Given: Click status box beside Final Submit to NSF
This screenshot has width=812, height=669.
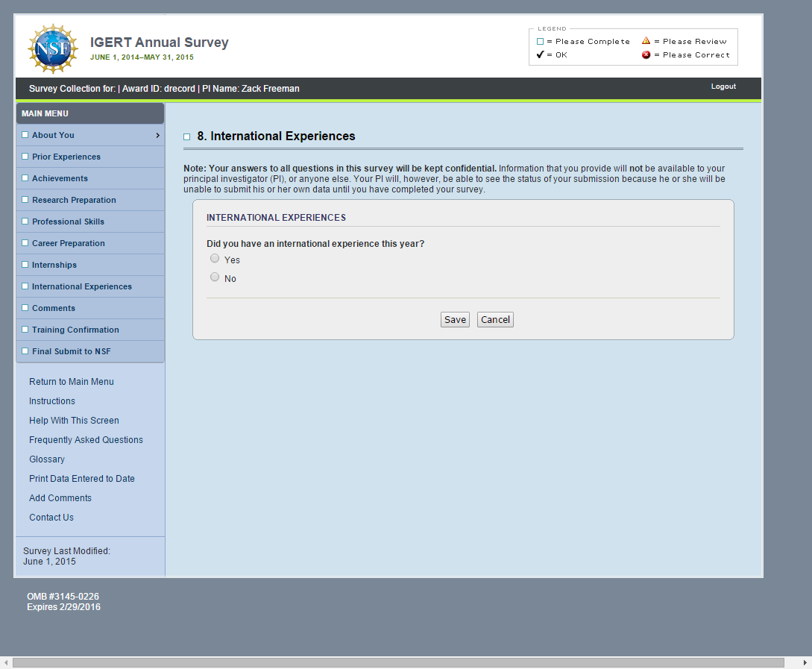Looking at the screenshot, I should coord(25,351).
